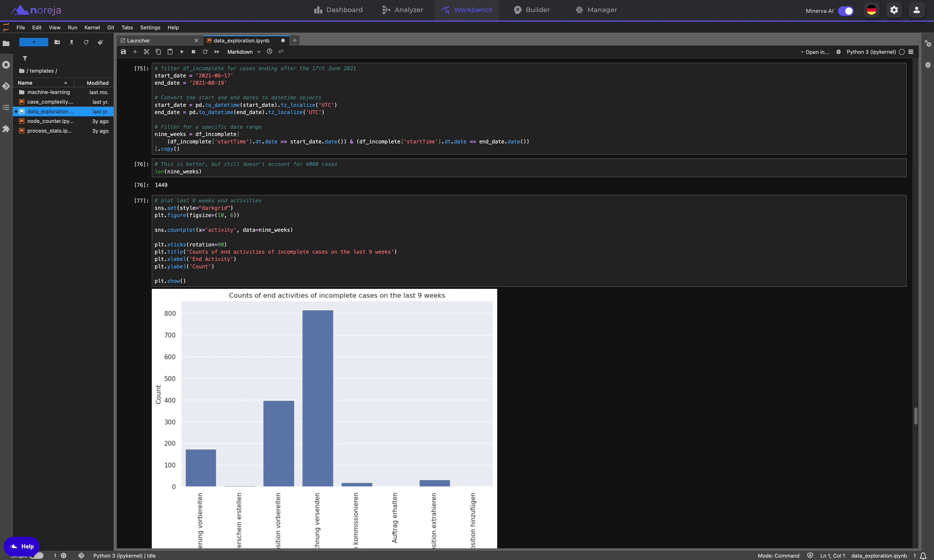Open the Tabs menu
The image size is (934, 560).
coord(127,28)
